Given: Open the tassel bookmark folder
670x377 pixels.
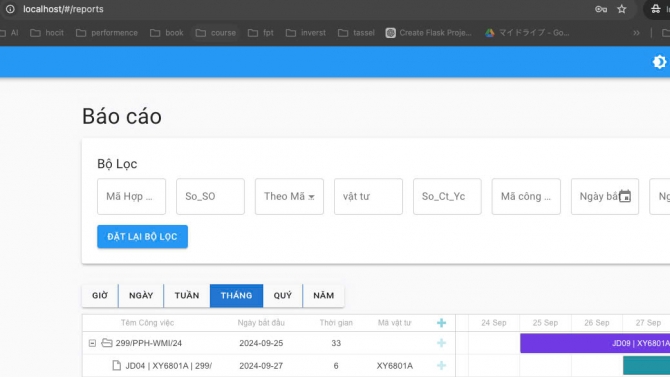Looking at the screenshot, I should pos(356,33).
